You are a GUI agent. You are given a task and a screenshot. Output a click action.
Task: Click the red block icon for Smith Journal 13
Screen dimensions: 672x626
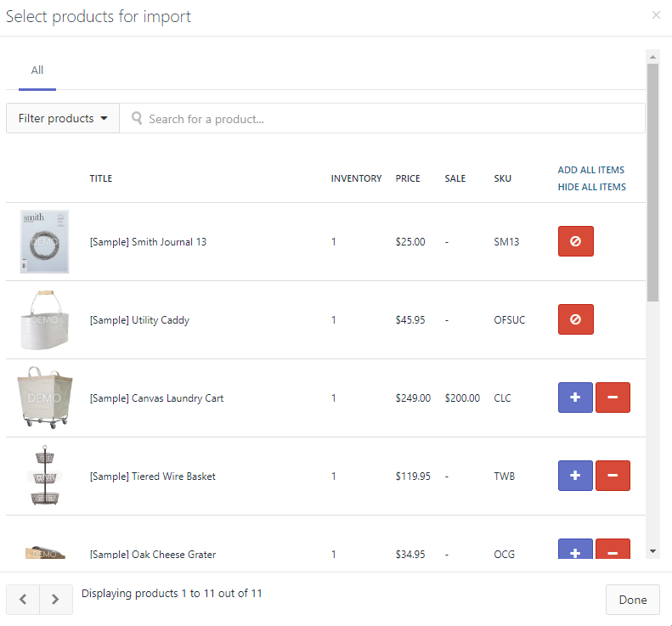pyautogui.click(x=575, y=241)
